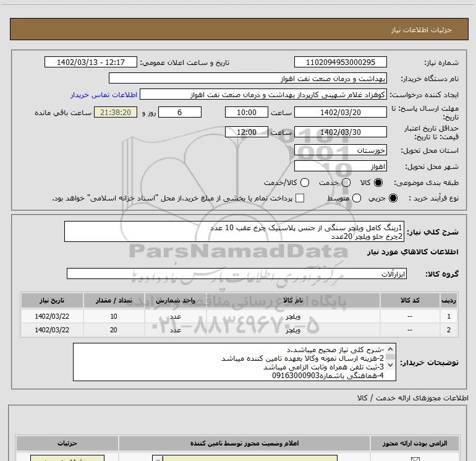Click the اطلاعات مجوزهای ارائه خدمت / کالا heading

click(x=413, y=398)
